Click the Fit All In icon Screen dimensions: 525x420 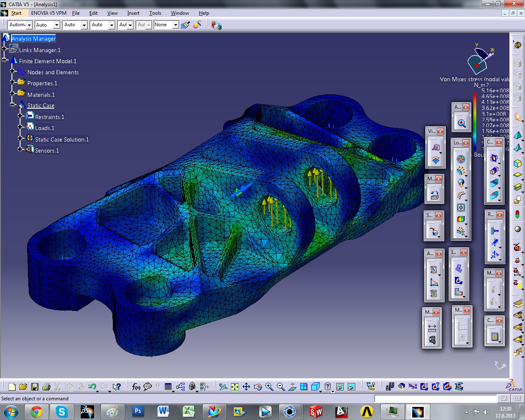coord(235,387)
